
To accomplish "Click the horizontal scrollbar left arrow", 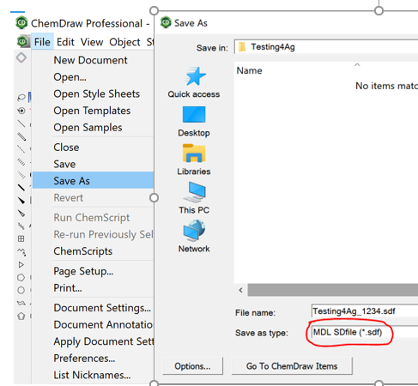I will (241, 290).
